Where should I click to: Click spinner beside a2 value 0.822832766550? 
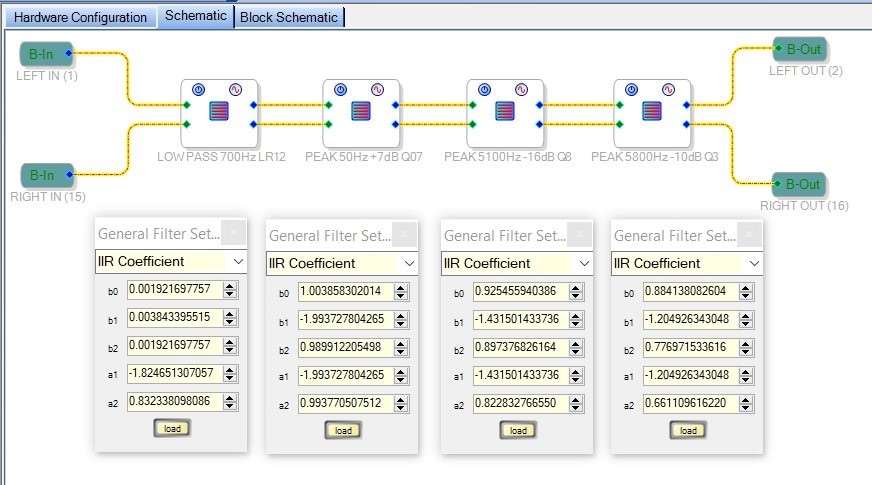pyautogui.click(x=576, y=403)
